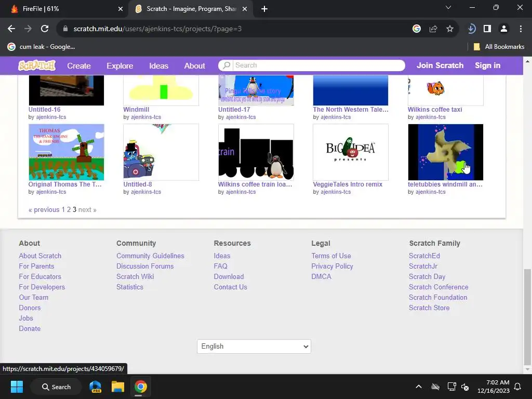Viewport: 532px width, 399px height.
Task: Open the Untitled-8 project thumbnail
Action: coord(161,152)
